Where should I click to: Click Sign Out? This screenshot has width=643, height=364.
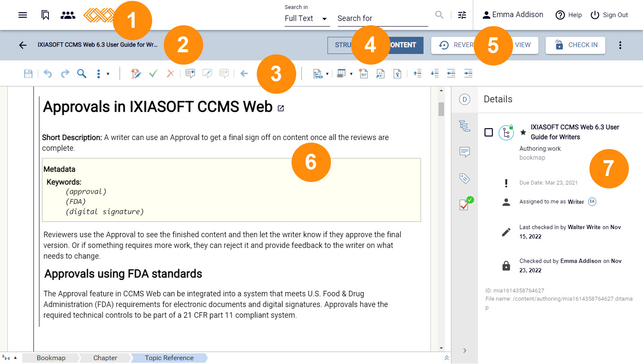tap(609, 15)
